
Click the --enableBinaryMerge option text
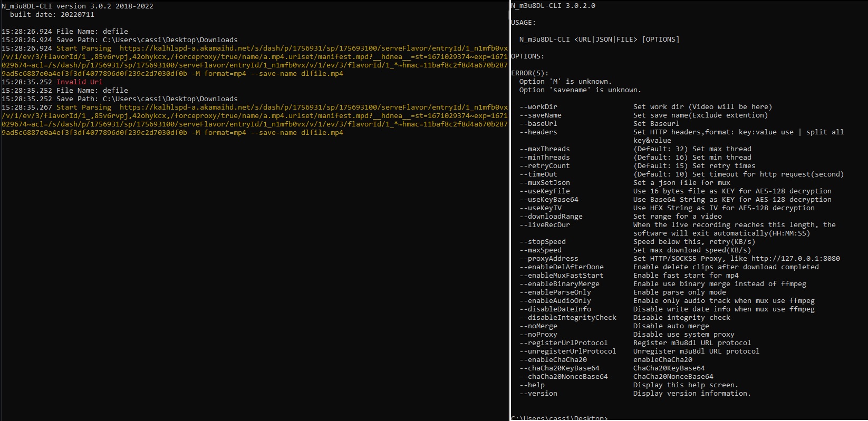point(559,283)
